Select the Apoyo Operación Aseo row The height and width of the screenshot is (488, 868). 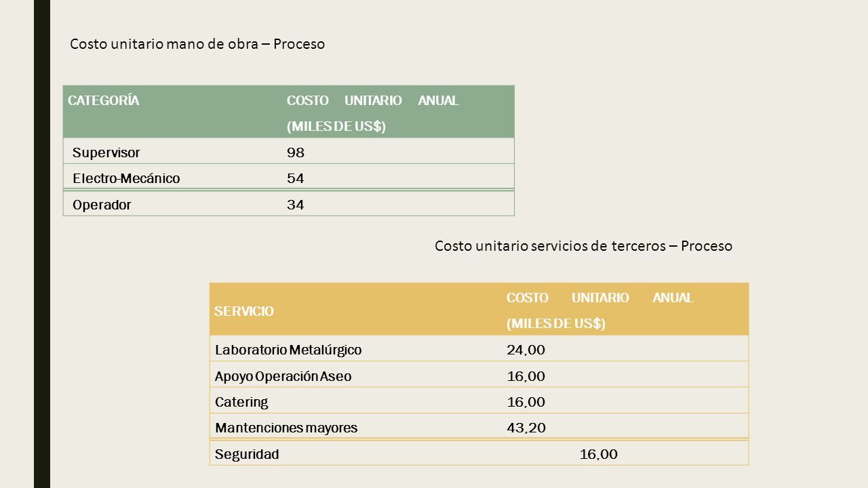pos(479,375)
